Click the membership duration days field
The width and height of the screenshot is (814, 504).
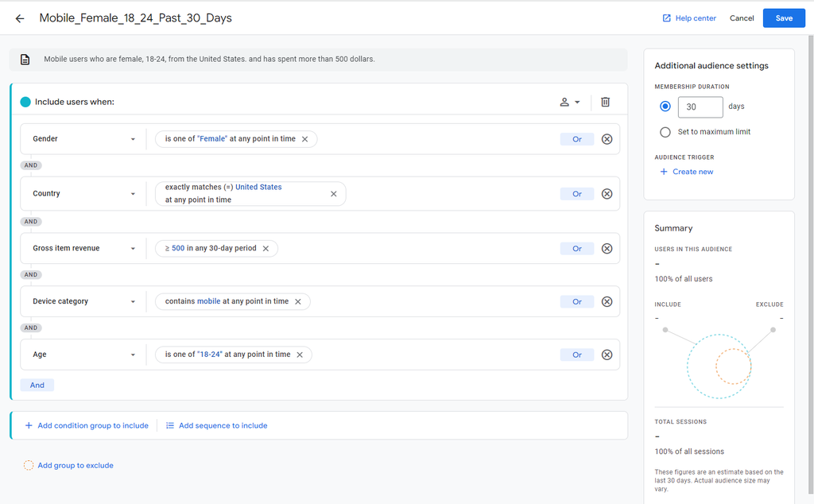(700, 106)
